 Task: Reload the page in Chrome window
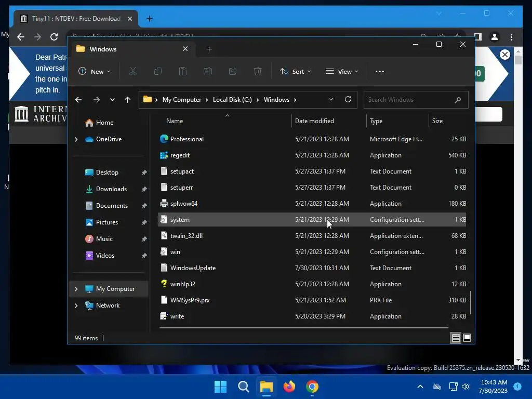pyautogui.click(x=54, y=37)
